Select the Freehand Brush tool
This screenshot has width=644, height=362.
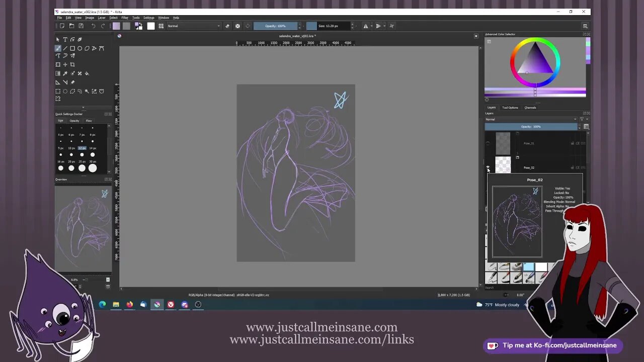tap(58, 48)
